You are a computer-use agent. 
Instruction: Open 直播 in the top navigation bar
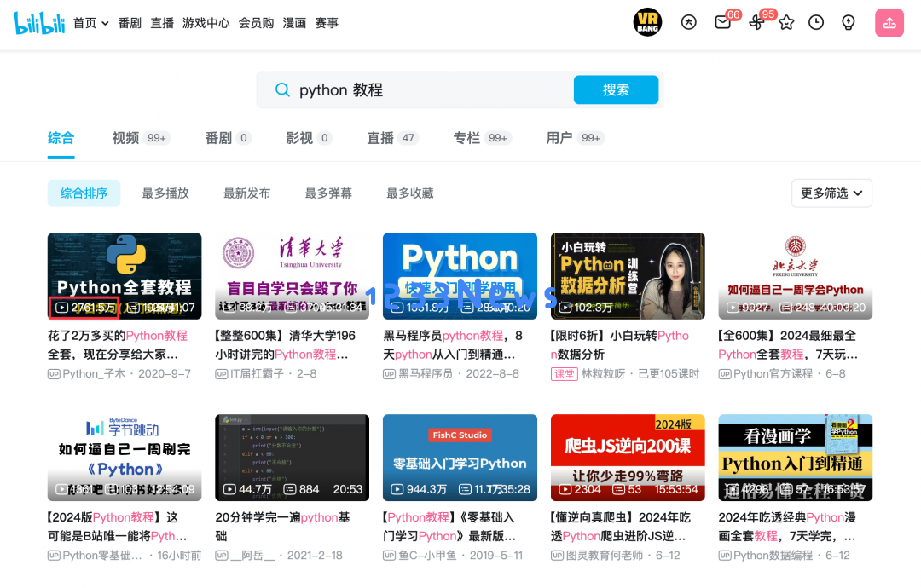pos(162,23)
